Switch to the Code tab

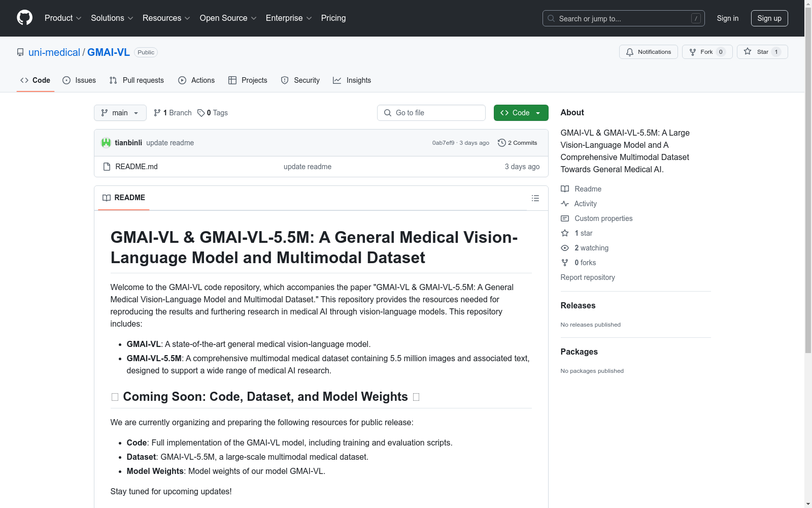tap(36, 80)
